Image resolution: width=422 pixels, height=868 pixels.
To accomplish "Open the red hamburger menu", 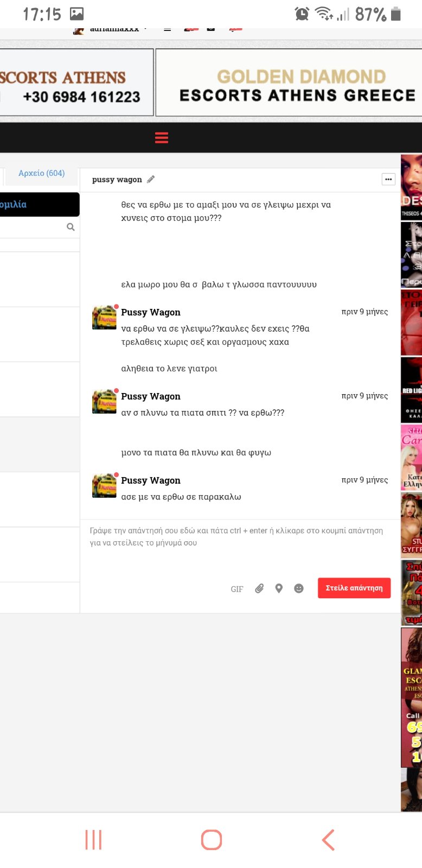I will click(162, 137).
